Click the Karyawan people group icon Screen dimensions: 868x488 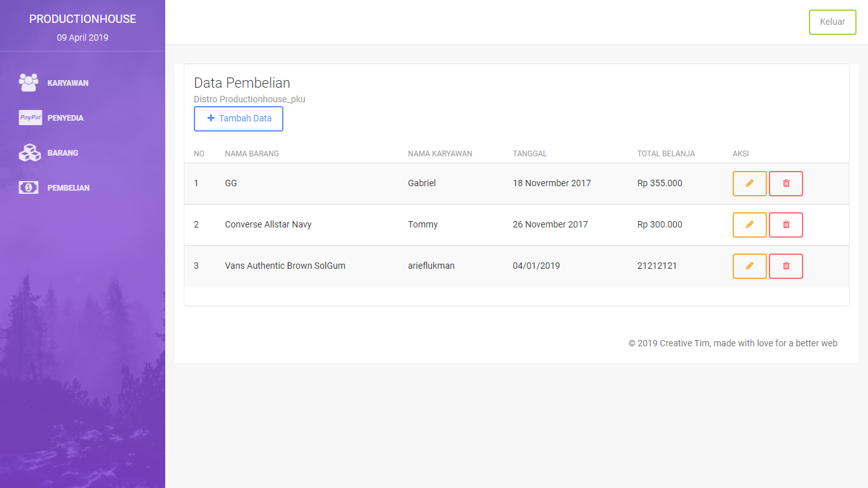pos(29,83)
